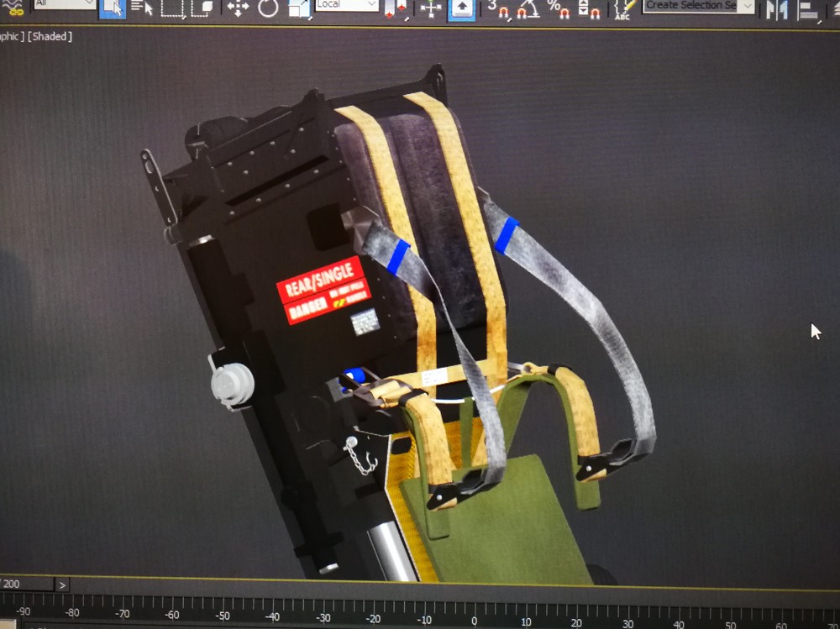Toggle Percent Snap

[x=559, y=9]
